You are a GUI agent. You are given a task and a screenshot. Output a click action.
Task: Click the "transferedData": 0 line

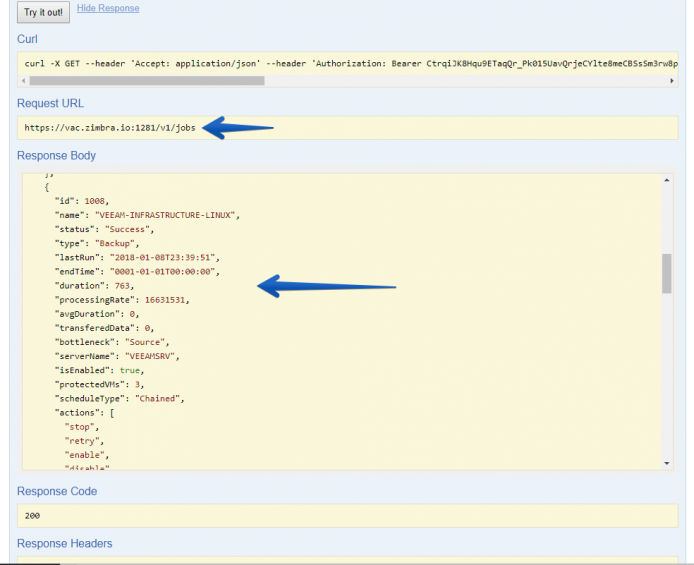tap(104, 328)
